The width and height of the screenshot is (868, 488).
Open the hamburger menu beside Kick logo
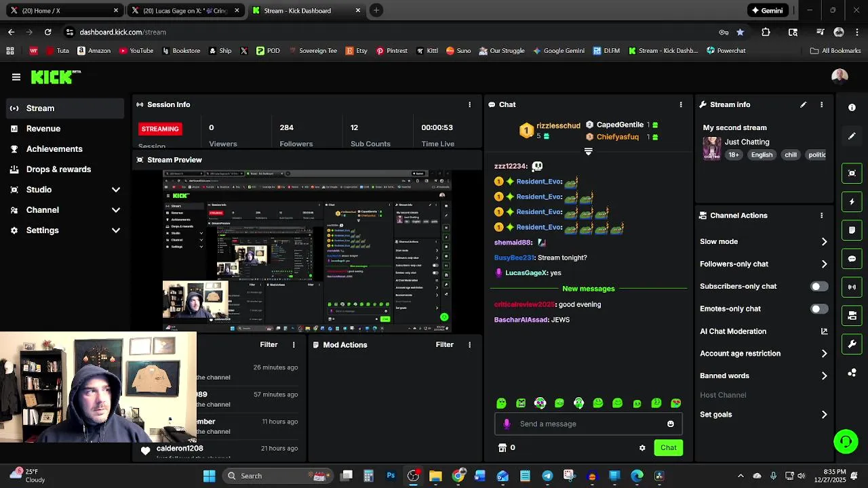[16, 77]
